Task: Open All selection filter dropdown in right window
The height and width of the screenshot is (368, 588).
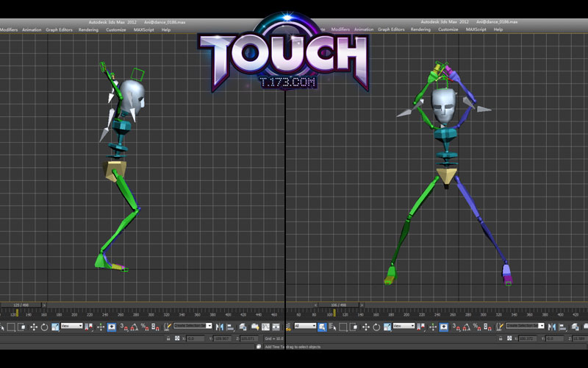Action: pos(305,326)
